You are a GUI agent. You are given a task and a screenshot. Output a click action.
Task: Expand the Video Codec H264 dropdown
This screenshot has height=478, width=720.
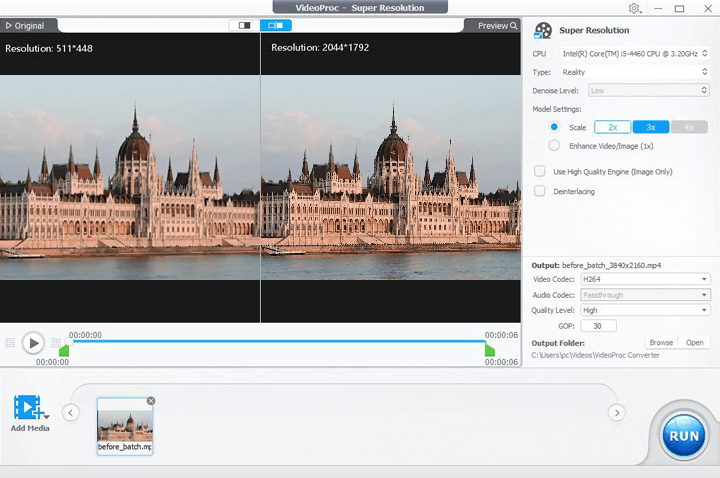pos(646,279)
